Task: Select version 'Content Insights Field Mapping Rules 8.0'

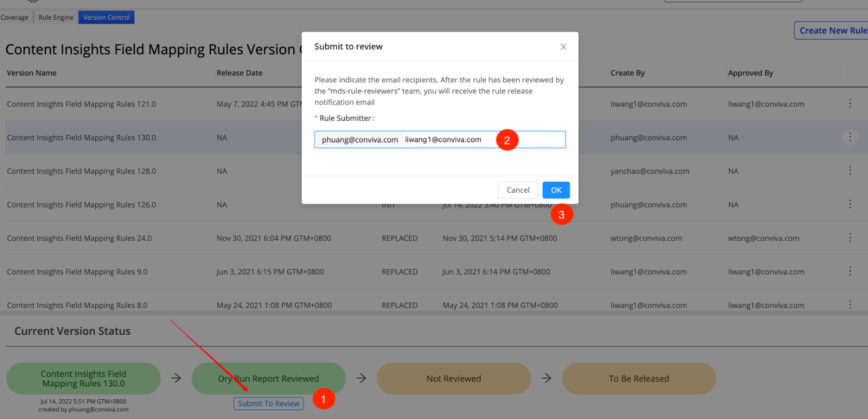Action: pyautogui.click(x=77, y=305)
